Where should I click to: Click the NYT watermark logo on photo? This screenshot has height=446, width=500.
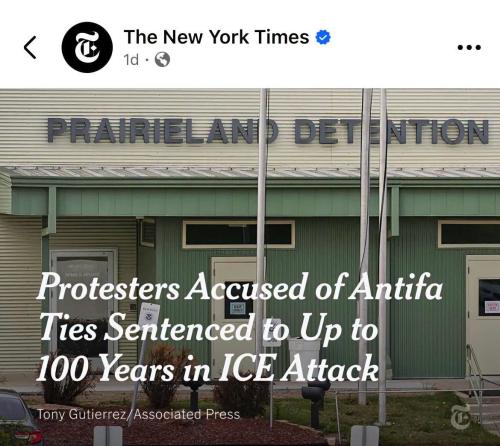(461, 417)
